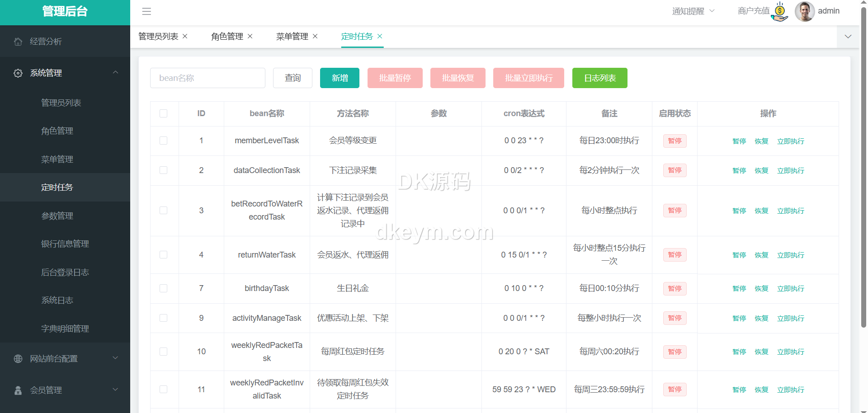Click the 网站前台配置 globe icon
The width and height of the screenshot is (868, 413).
click(x=18, y=359)
